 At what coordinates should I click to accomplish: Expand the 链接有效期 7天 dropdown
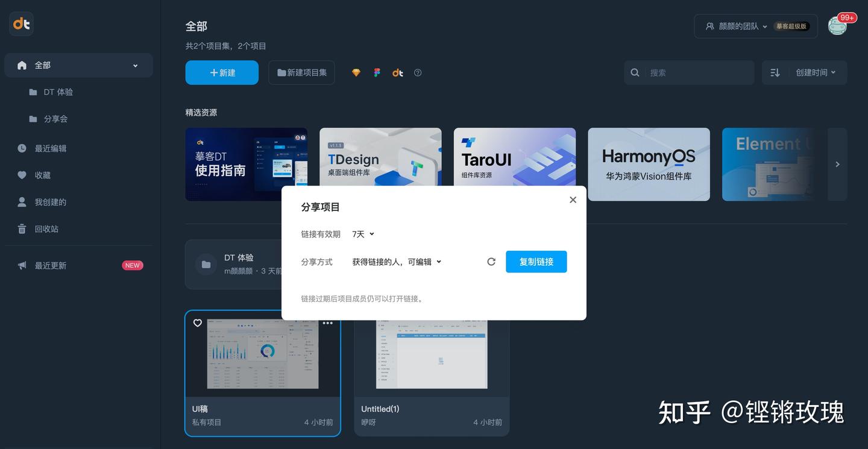362,234
